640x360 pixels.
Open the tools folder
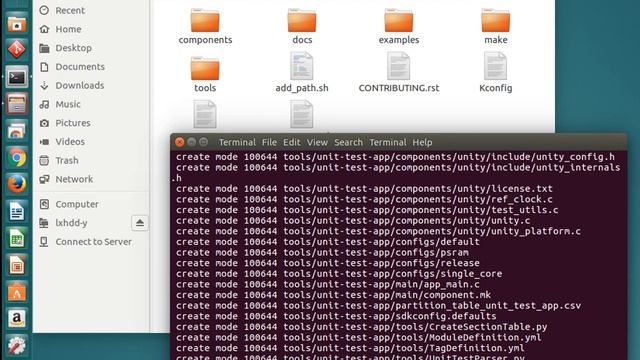click(x=205, y=75)
